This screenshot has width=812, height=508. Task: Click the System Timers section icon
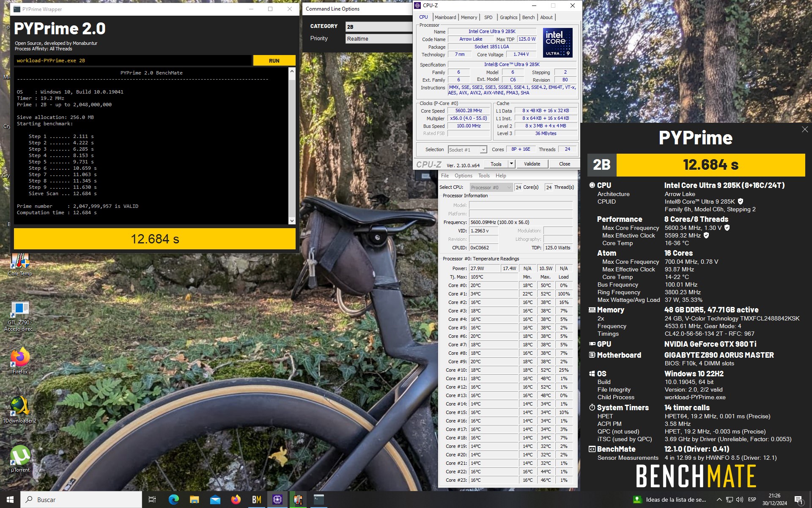click(x=592, y=408)
